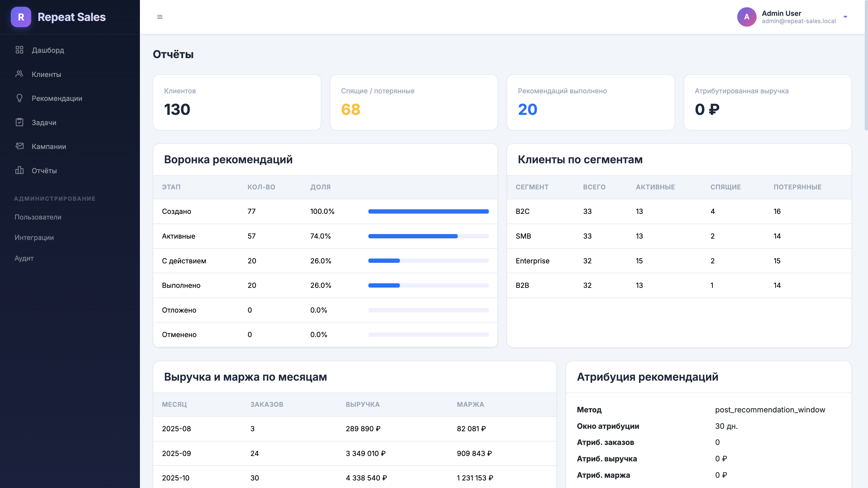
Task: Click Атрибутированная выручка 0 ₽ card
Action: (x=768, y=102)
